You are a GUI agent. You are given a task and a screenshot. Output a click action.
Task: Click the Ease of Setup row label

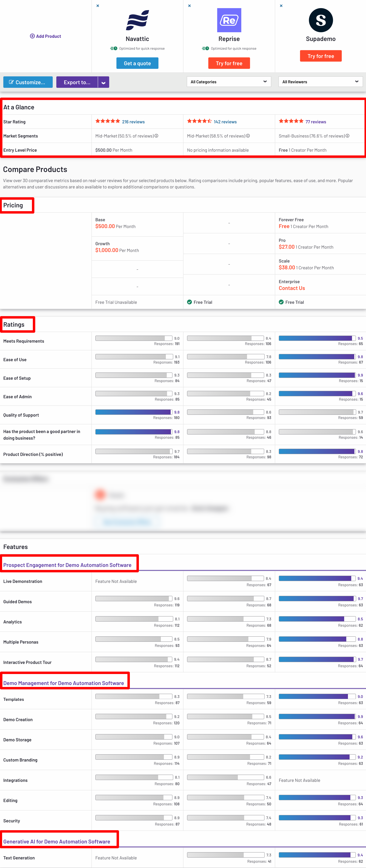click(x=17, y=378)
